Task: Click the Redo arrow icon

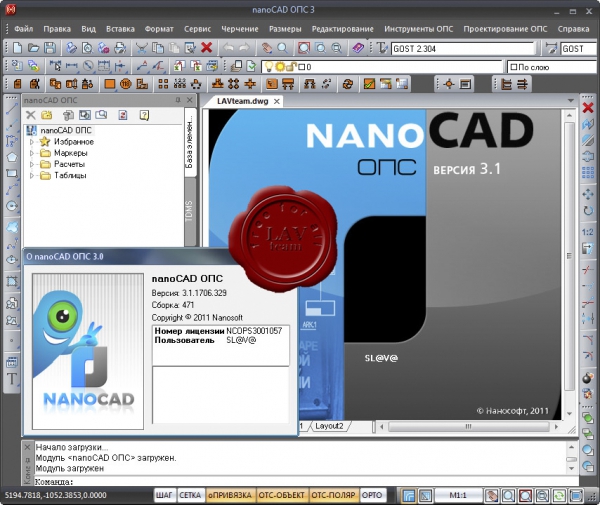Action: pyautogui.click(x=244, y=48)
